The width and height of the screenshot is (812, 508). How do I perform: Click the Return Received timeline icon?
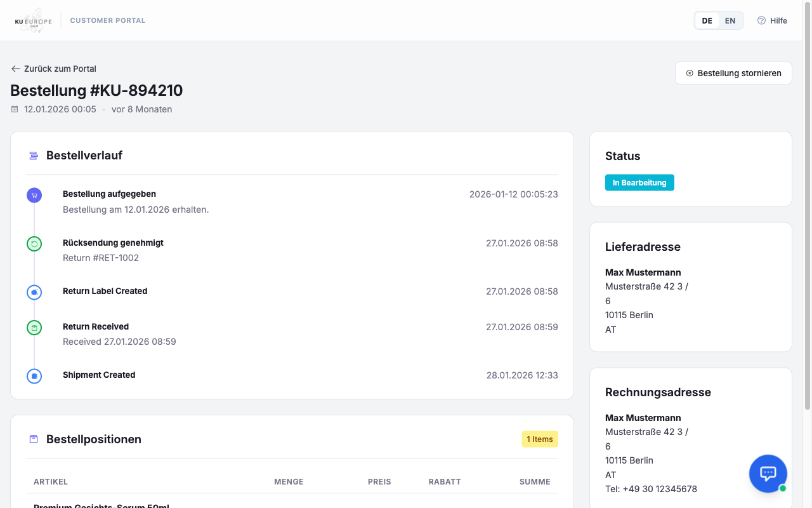click(34, 328)
